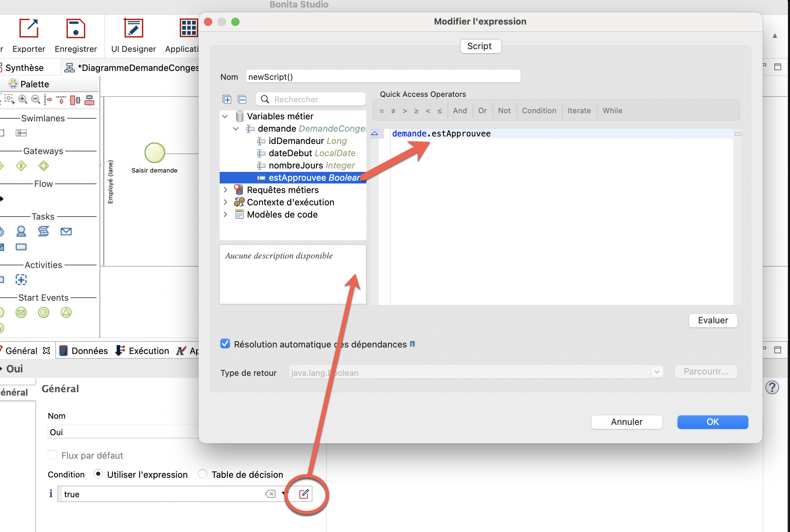Click the info icon beside dependency resolution
Image resolution: width=790 pixels, height=532 pixels.
[412, 344]
